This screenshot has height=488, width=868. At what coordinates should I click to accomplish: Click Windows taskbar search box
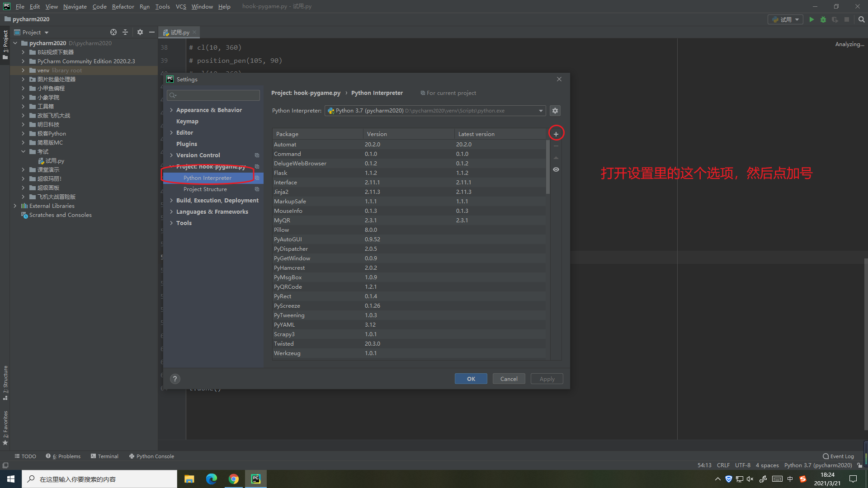point(99,479)
